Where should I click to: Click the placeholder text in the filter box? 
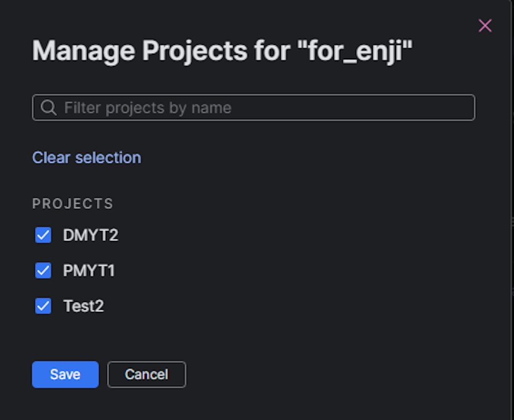click(148, 108)
